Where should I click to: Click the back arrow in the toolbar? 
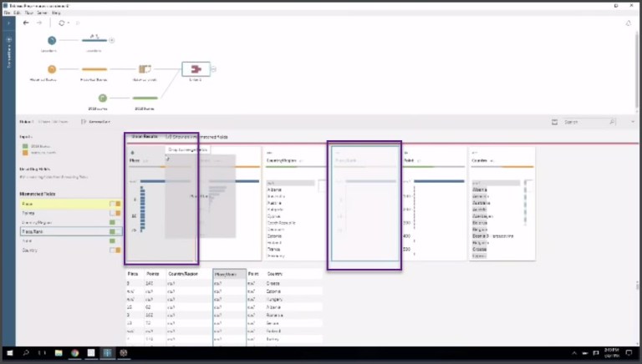(26, 23)
